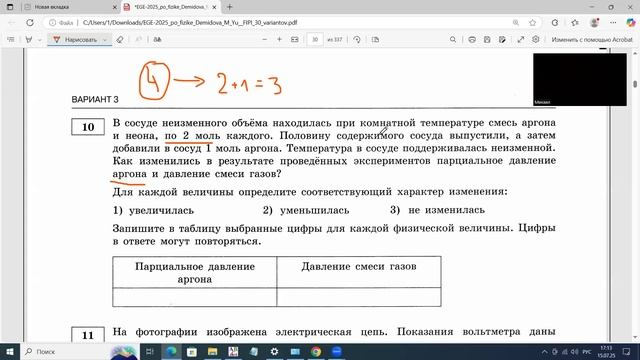The height and width of the screenshot is (360, 640).
Task: Click the Давление смеси газов header cell
Action: coord(359,272)
